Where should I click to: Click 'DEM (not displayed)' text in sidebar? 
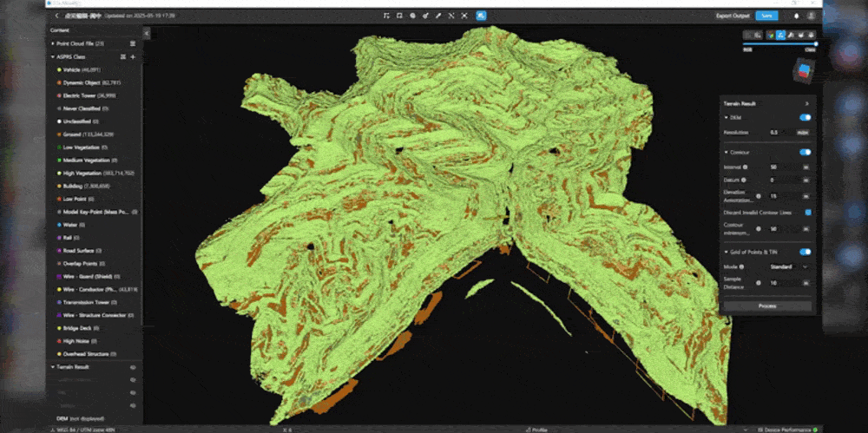point(80,418)
